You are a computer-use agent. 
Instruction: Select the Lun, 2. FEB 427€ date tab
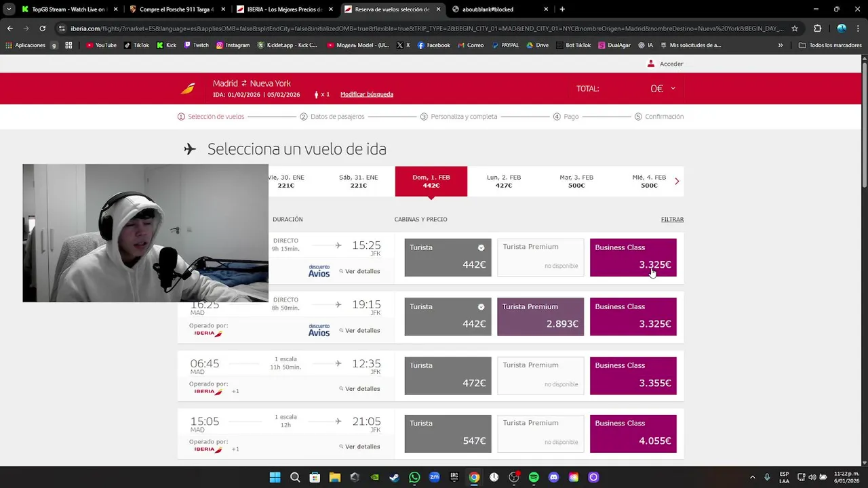coord(504,181)
